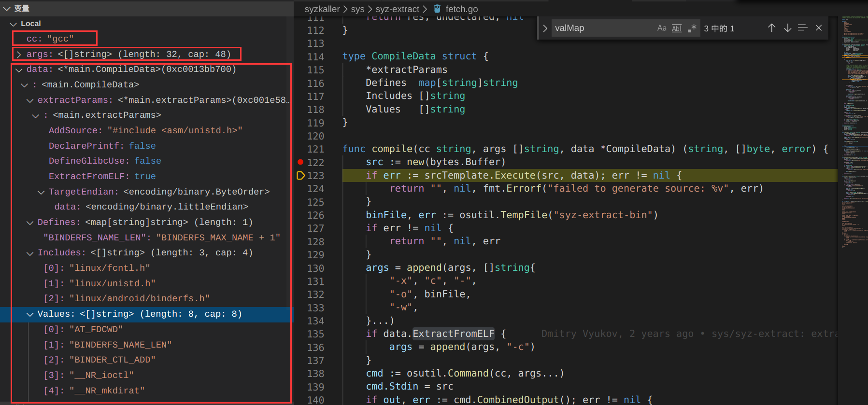Go to next match arrow
Image resolution: width=868 pixels, height=405 pixels.
[x=787, y=28]
